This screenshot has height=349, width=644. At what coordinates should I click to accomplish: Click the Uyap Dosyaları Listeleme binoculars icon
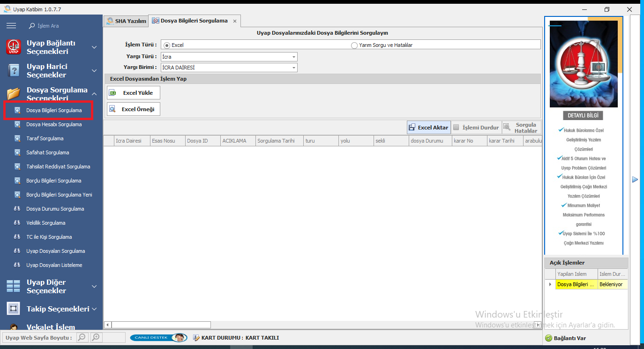click(17, 265)
